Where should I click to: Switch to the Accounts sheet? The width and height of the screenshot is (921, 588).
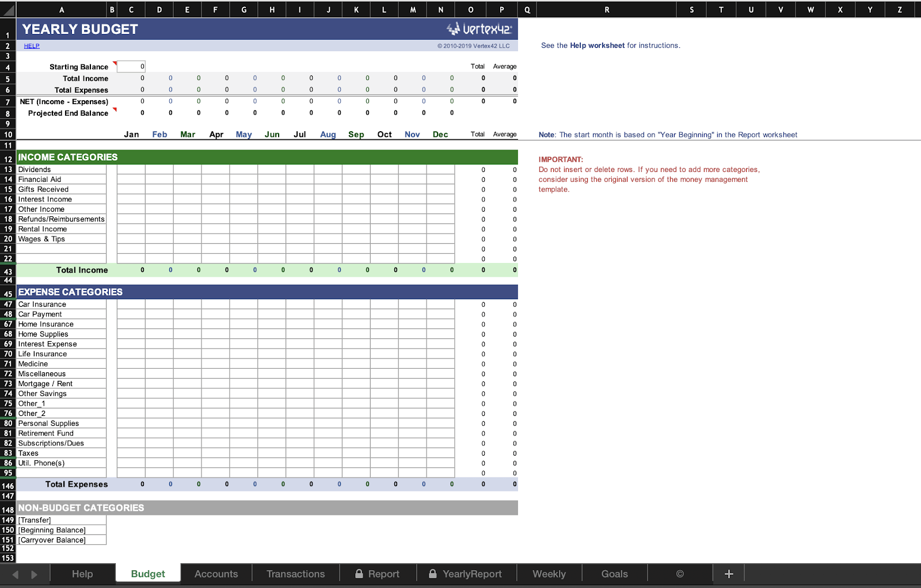(216, 574)
